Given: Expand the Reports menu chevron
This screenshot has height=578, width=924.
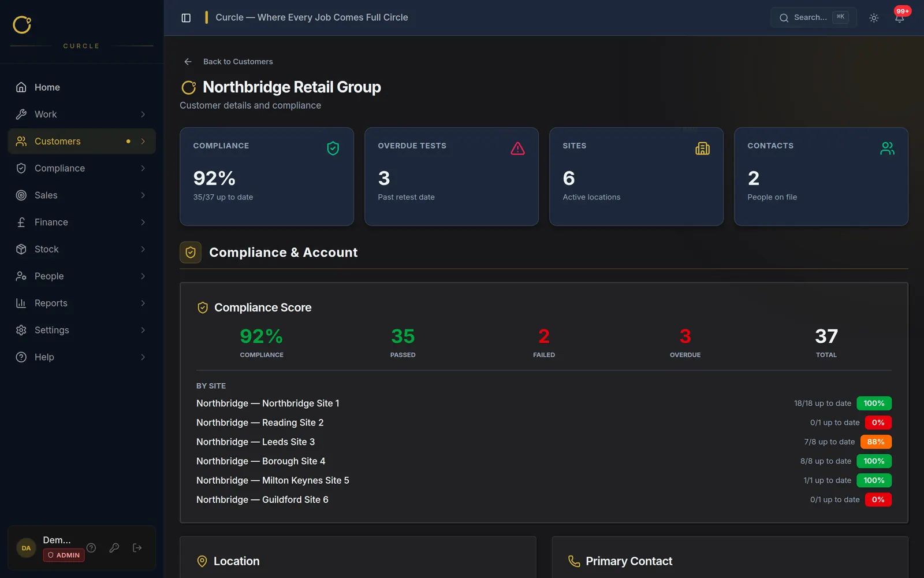Looking at the screenshot, I should point(143,303).
